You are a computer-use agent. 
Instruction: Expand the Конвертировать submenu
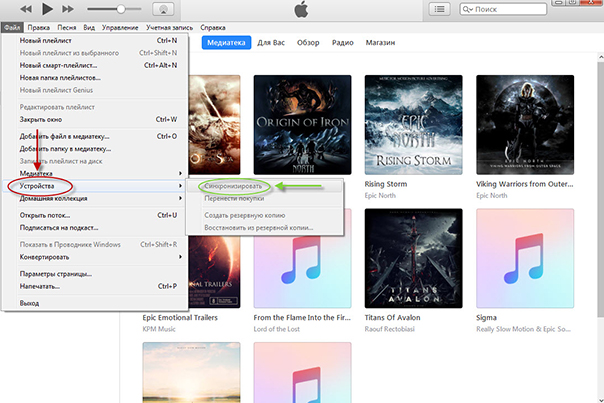pos(46,256)
